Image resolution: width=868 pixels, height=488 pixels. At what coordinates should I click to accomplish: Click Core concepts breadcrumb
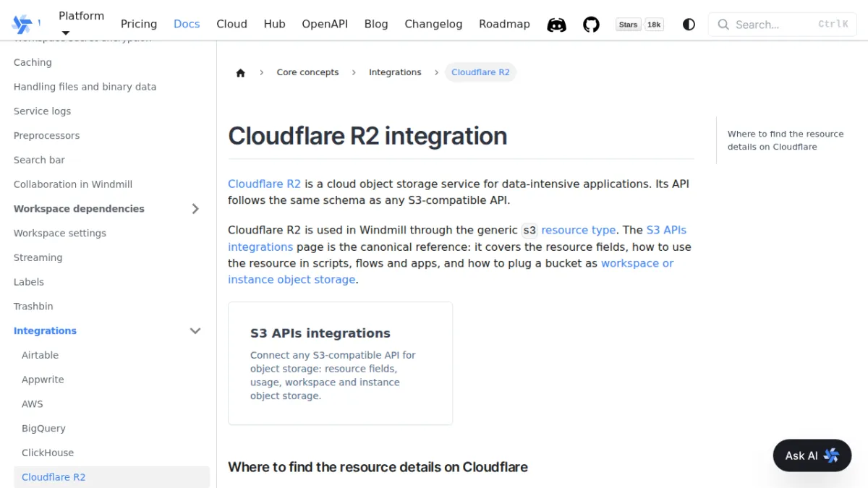click(307, 72)
